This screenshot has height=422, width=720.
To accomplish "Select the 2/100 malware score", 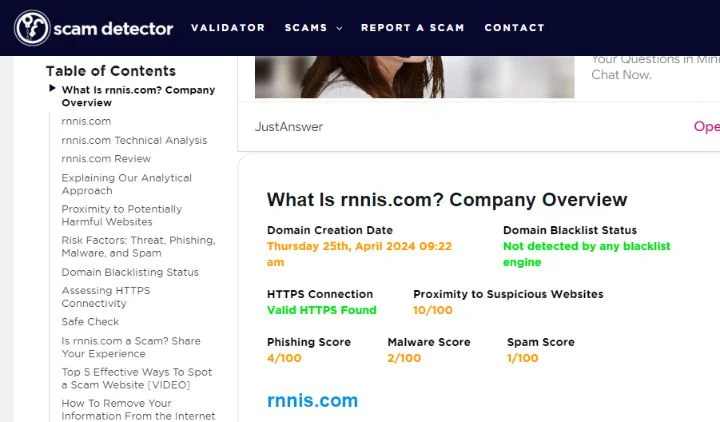I will point(404,358).
